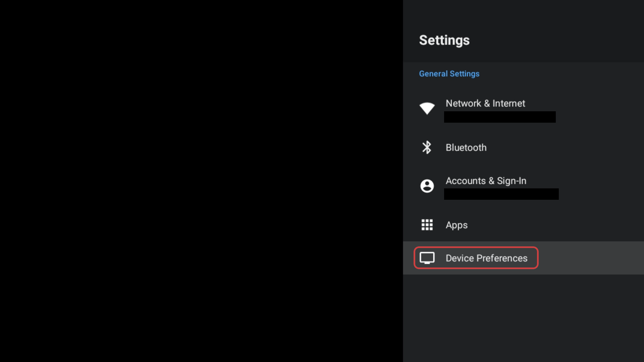Viewport: 644px width, 362px height.
Task: Click the black area left of Settings panel
Action: (x=201, y=181)
